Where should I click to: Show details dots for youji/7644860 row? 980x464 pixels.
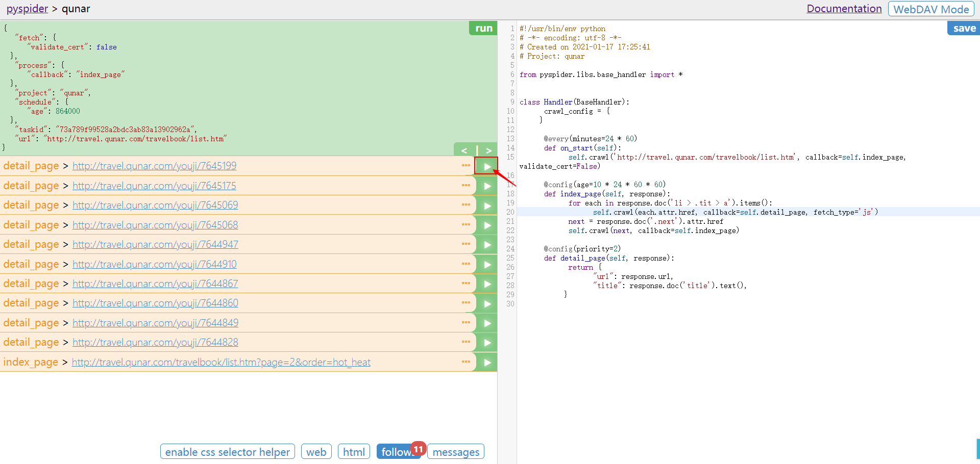466,302
